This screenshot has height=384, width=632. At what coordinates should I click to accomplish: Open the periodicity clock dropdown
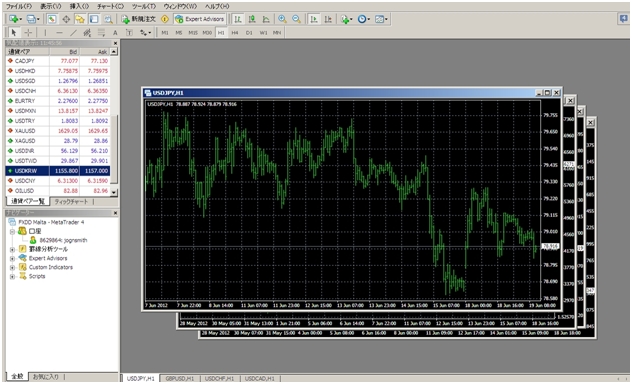tap(364, 19)
